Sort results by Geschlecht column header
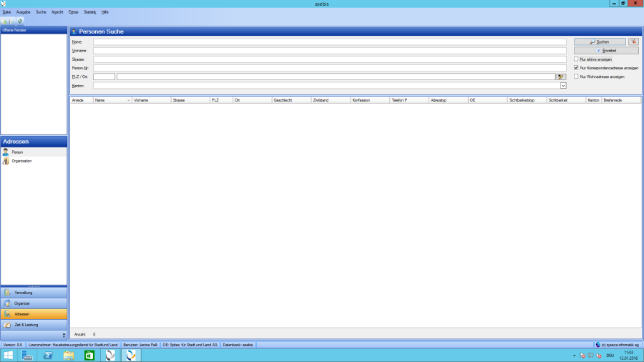 pyautogui.click(x=292, y=100)
